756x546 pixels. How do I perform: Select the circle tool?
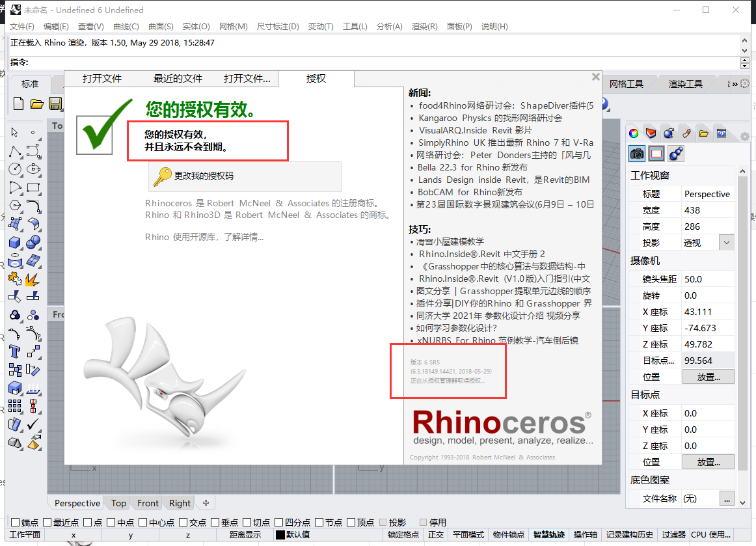pyautogui.click(x=15, y=169)
